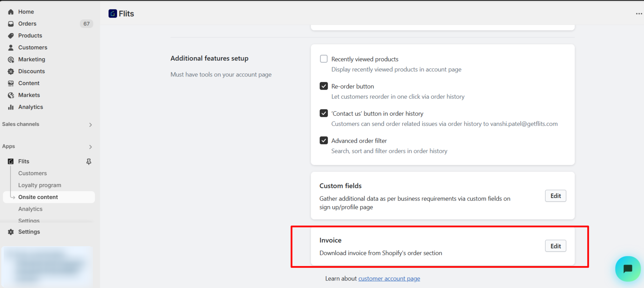Click the 'Additional features setup' heading

[x=209, y=58]
